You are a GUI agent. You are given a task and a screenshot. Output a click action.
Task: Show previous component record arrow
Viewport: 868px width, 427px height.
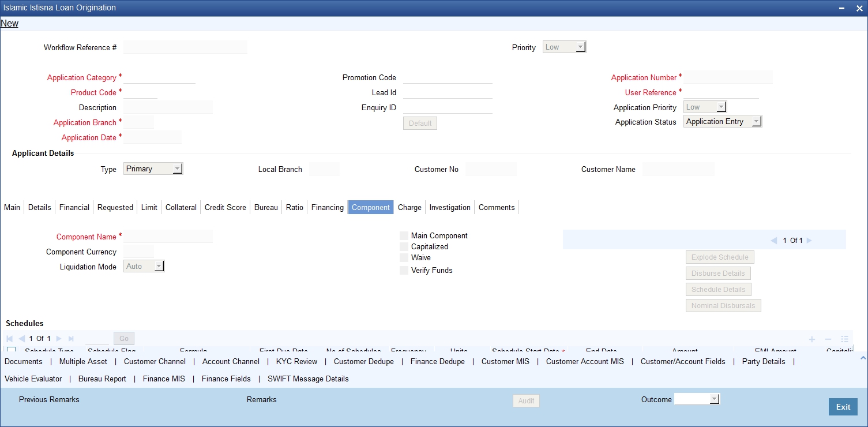coord(775,241)
